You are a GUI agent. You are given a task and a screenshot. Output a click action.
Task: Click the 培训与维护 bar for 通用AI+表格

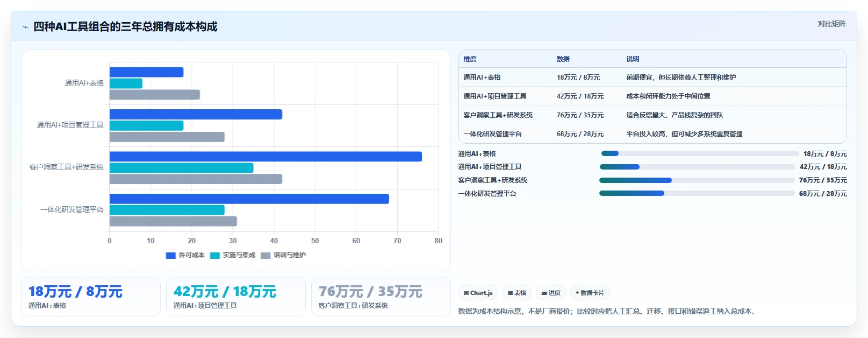(155, 95)
